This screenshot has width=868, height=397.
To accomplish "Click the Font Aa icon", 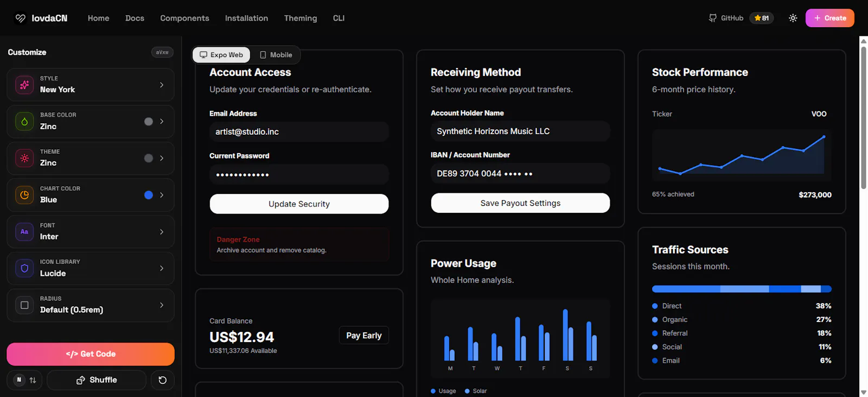I will tap(24, 232).
